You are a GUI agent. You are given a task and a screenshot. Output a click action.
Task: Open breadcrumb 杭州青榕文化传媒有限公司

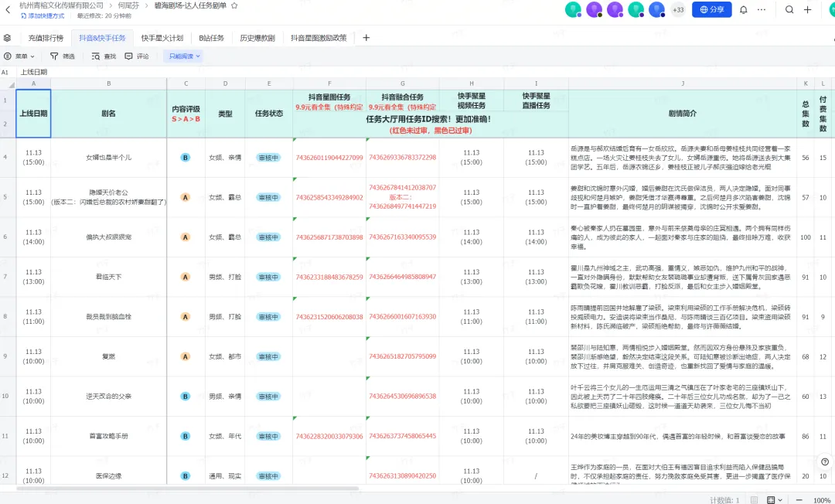click(x=61, y=5)
